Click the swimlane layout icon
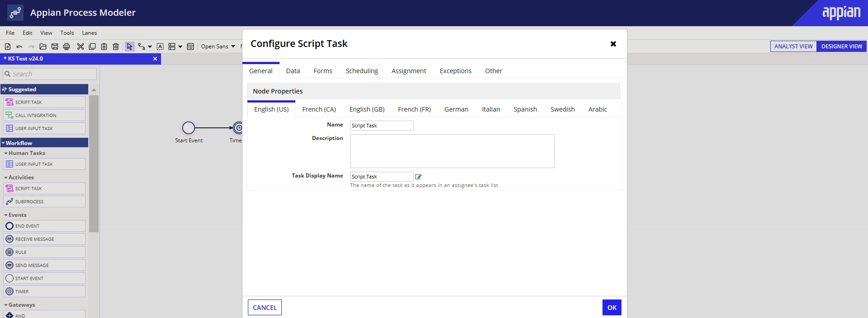This screenshot has width=868, height=318. pos(172,47)
